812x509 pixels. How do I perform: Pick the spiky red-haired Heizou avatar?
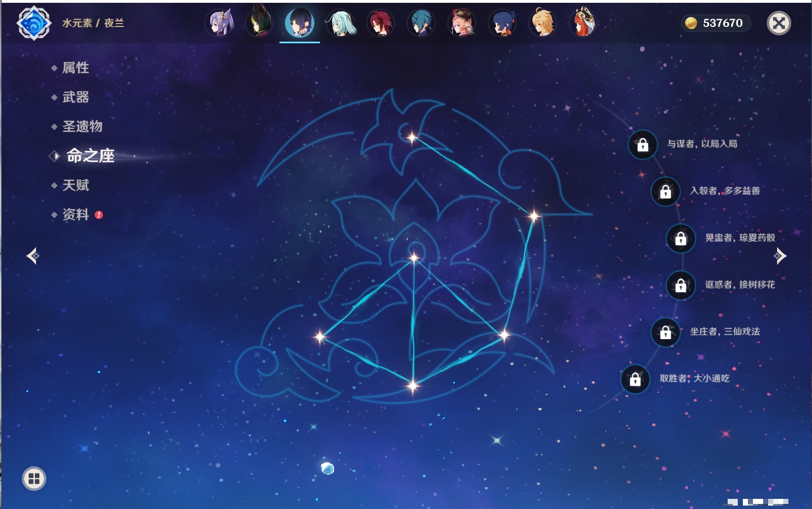(381, 23)
